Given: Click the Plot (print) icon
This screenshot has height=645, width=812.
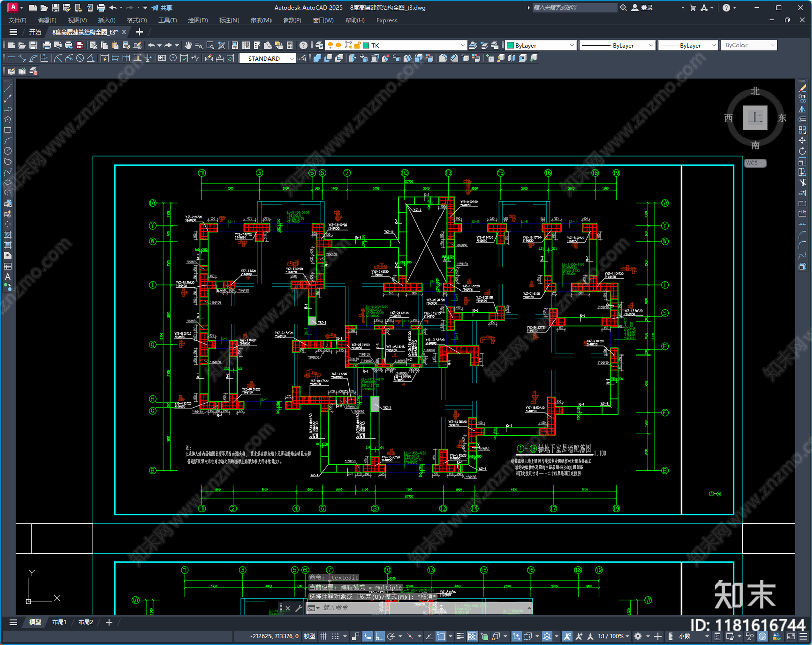Looking at the screenshot, I should click(47, 45).
